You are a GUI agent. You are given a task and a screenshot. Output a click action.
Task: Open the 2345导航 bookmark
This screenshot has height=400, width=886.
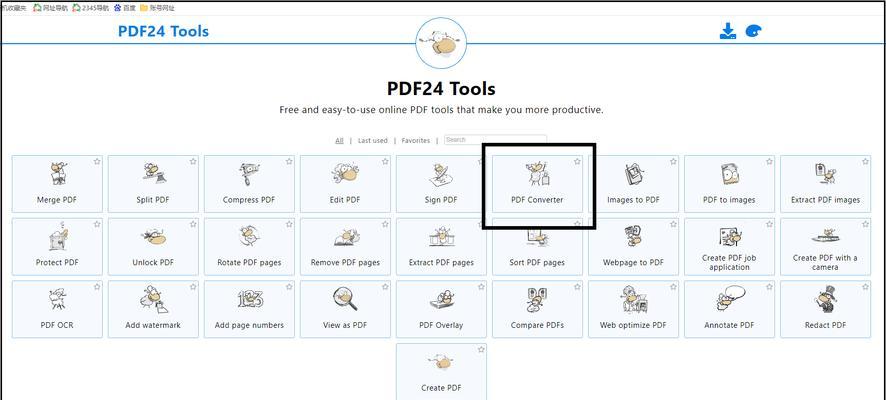click(x=90, y=8)
